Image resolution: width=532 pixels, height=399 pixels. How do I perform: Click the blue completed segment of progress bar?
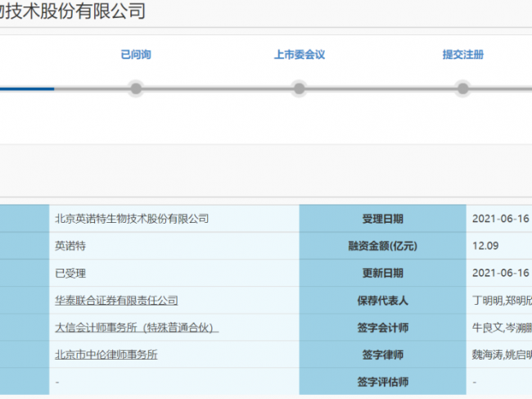click(27, 89)
